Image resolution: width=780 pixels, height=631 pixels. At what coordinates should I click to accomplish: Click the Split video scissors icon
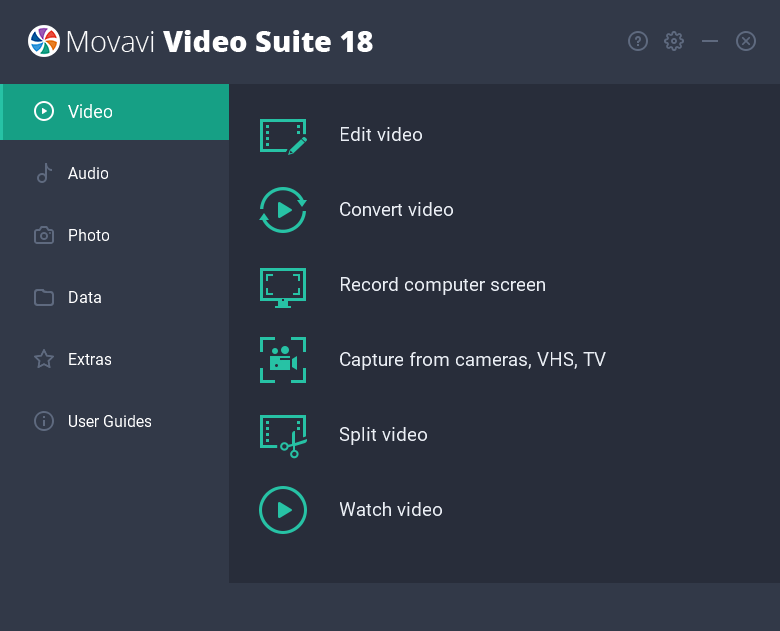tap(283, 436)
